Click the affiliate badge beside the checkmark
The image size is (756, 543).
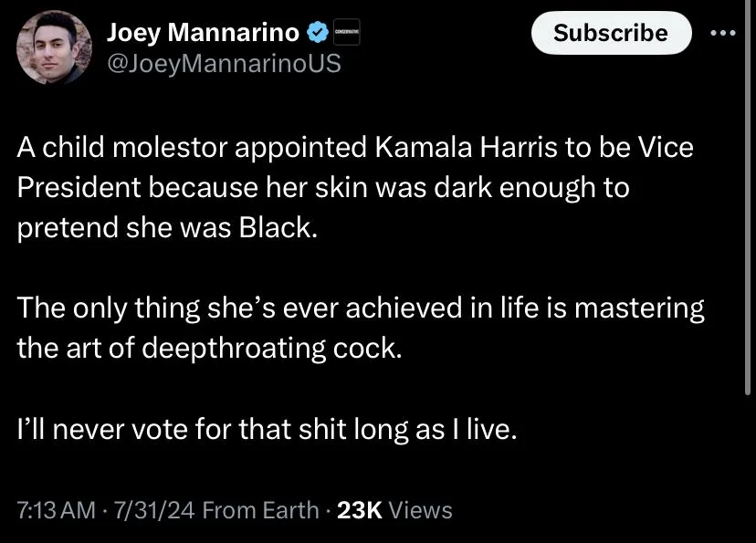pos(346,34)
